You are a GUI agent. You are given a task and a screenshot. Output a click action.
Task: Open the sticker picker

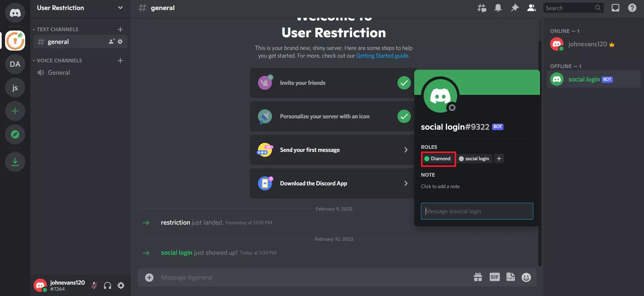click(511, 277)
